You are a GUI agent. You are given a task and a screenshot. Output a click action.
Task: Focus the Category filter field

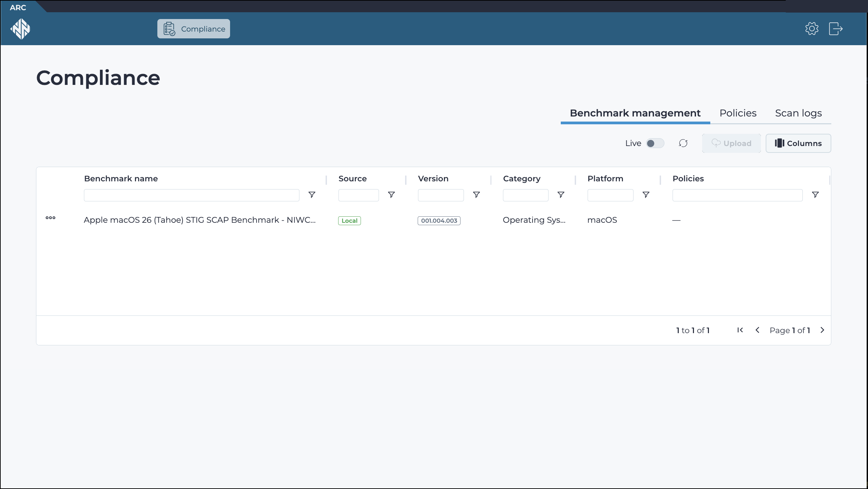tap(526, 195)
